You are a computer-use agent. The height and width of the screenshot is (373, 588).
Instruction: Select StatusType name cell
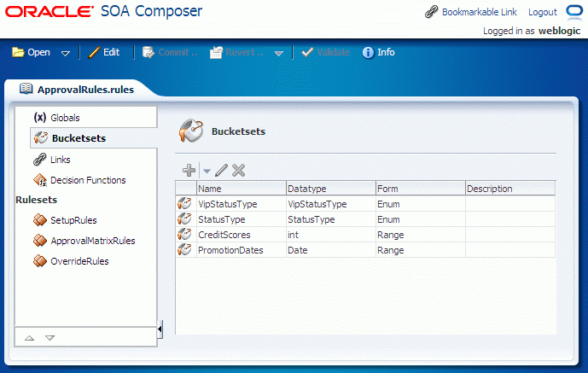(x=242, y=219)
